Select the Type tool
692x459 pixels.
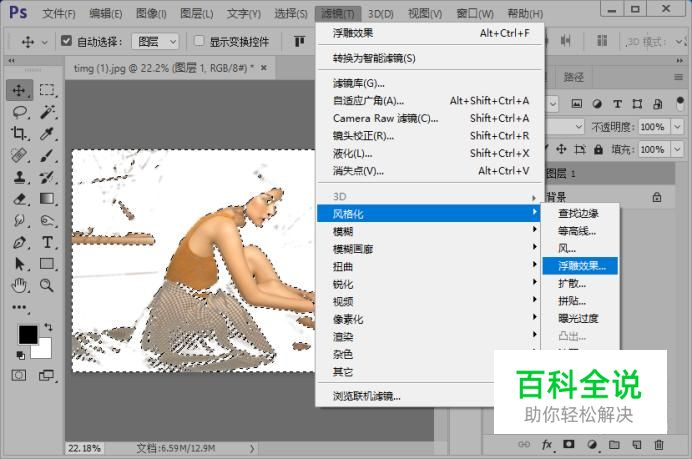point(47,242)
